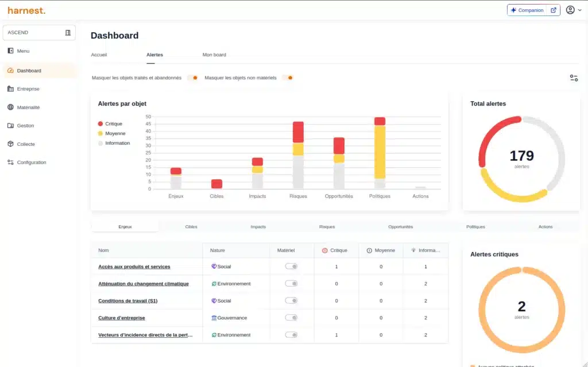
Task: Click the building icon in ASCEND selector
Action: (68, 33)
